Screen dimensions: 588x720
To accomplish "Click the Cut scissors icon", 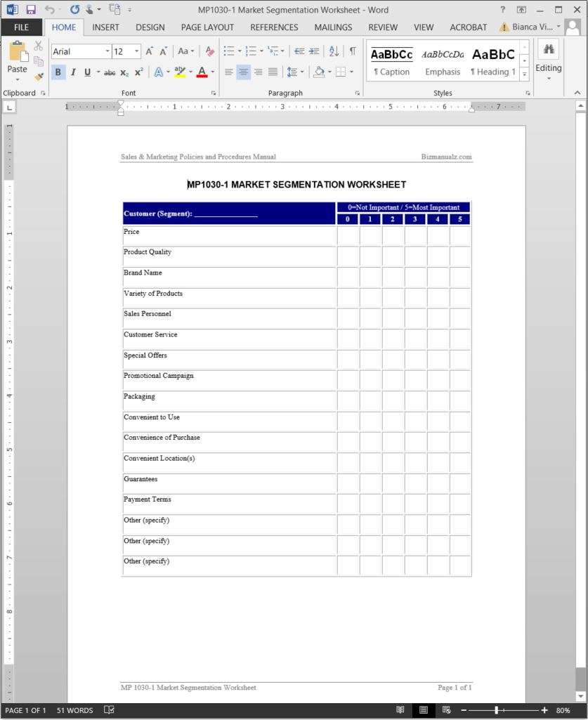I will [39, 46].
